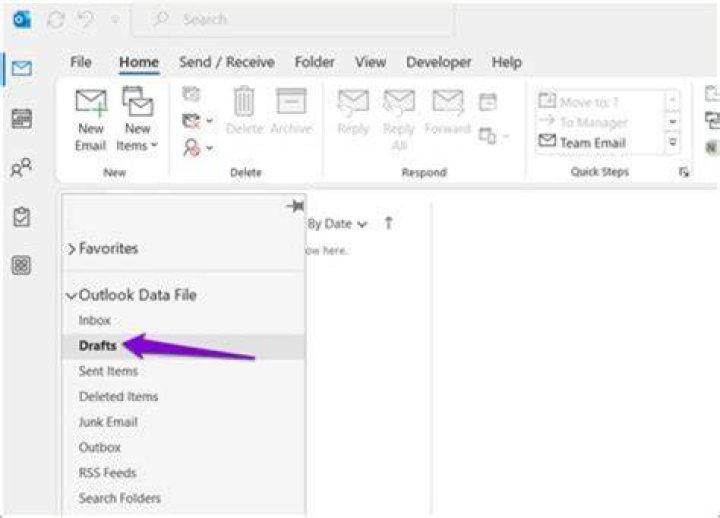Image resolution: width=720 pixels, height=518 pixels.
Task: Switch to the Send / Receive tab
Action: [x=227, y=62]
